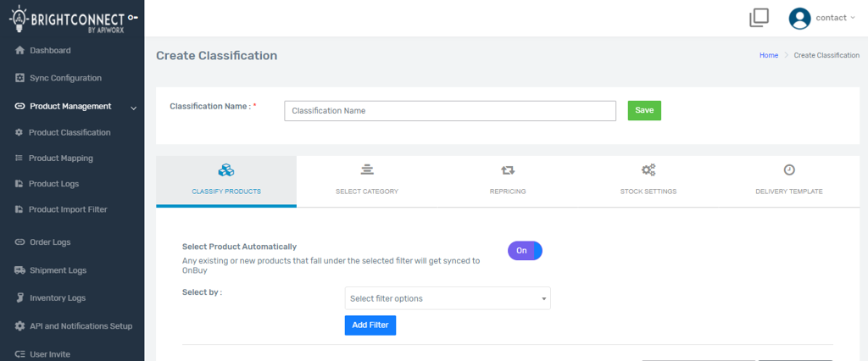Image resolution: width=868 pixels, height=361 pixels.
Task: Click the Sync Configuration icon
Action: [20, 78]
